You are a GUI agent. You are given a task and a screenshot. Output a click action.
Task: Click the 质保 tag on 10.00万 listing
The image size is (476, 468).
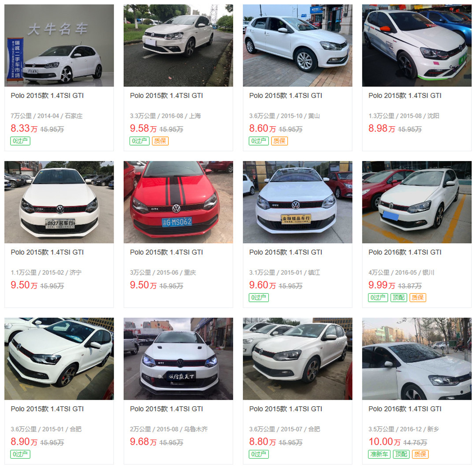coord(420,454)
